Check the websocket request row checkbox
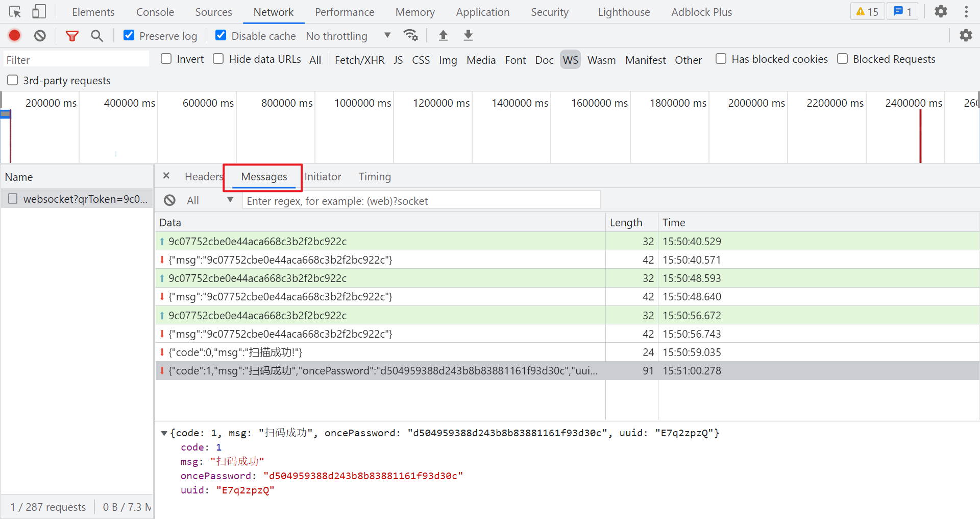This screenshot has width=980, height=519. click(x=13, y=198)
